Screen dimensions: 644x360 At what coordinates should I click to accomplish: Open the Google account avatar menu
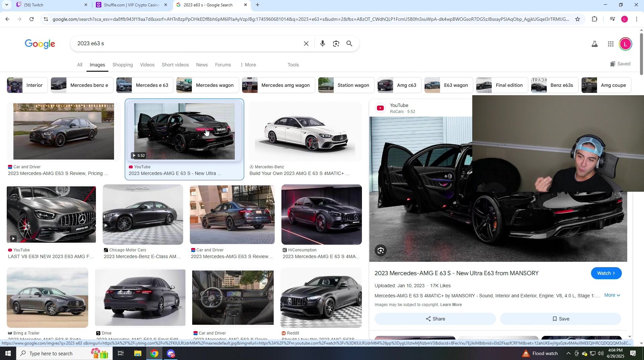(x=625, y=44)
